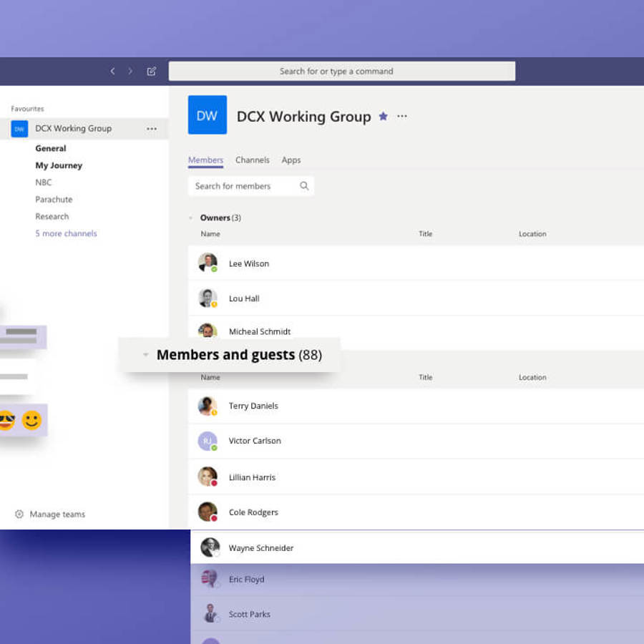Click the Manage teams link
The height and width of the screenshot is (644, 644).
tap(57, 514)
